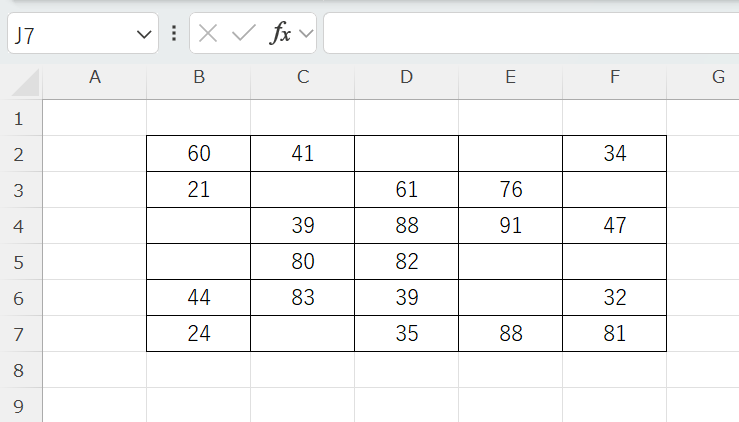739x422 pixels.
Task: Select cell E4 containing 91
Action: (510, 226)
